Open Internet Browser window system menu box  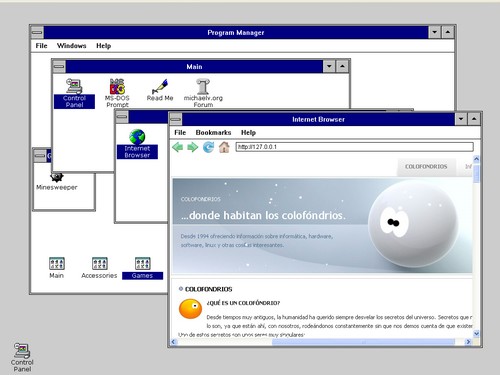(x=176, y=119)
